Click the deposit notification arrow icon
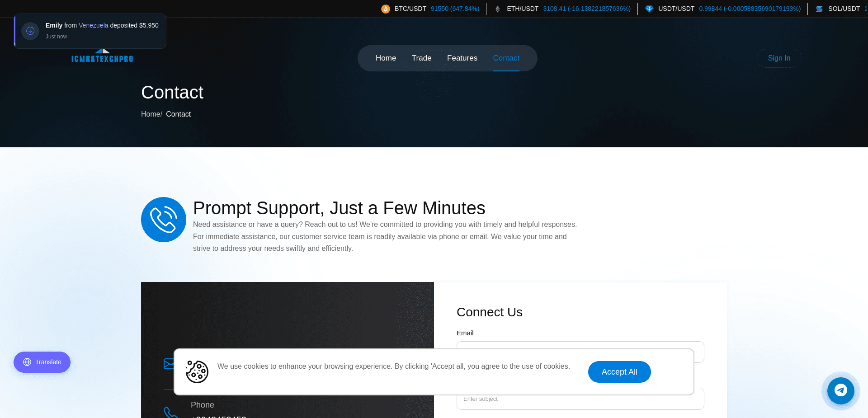This screenshot has width=868, height=418. tap(30, 31)
